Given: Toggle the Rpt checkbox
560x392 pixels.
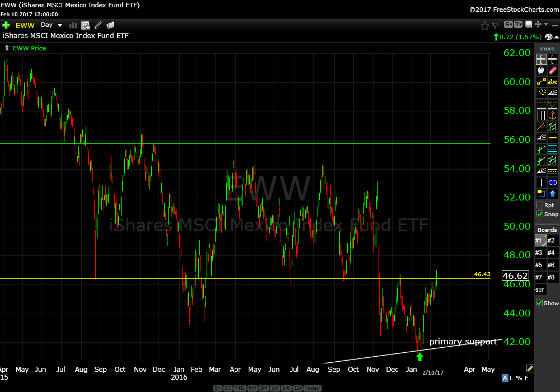Looking at the screenshot, I should coord(540,206).
